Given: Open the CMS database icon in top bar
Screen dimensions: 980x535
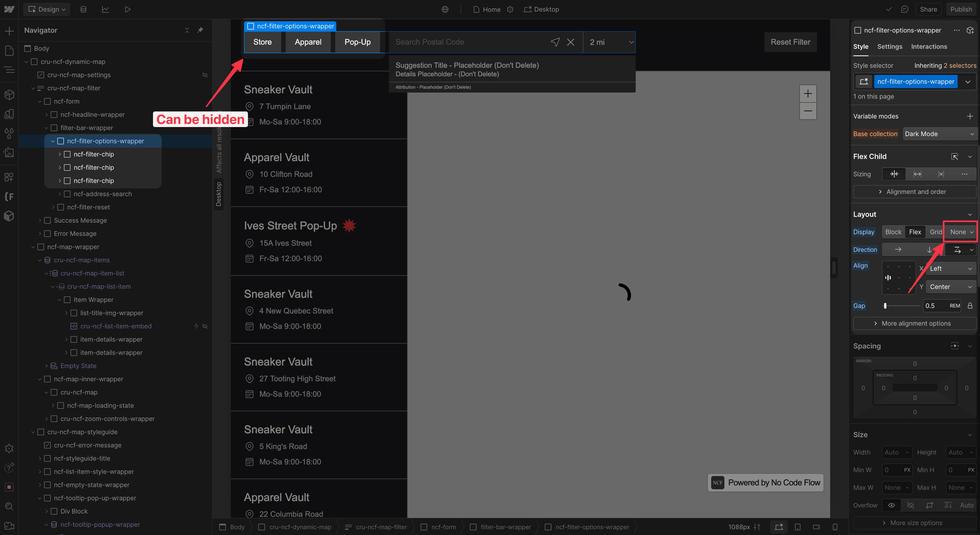Looking at the screenshot, I should [84, 9].
